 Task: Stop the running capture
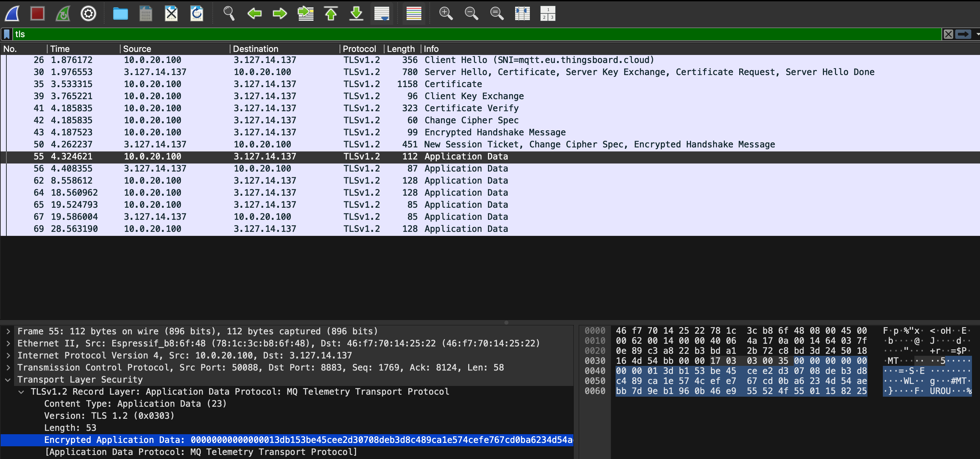point(37,14)
